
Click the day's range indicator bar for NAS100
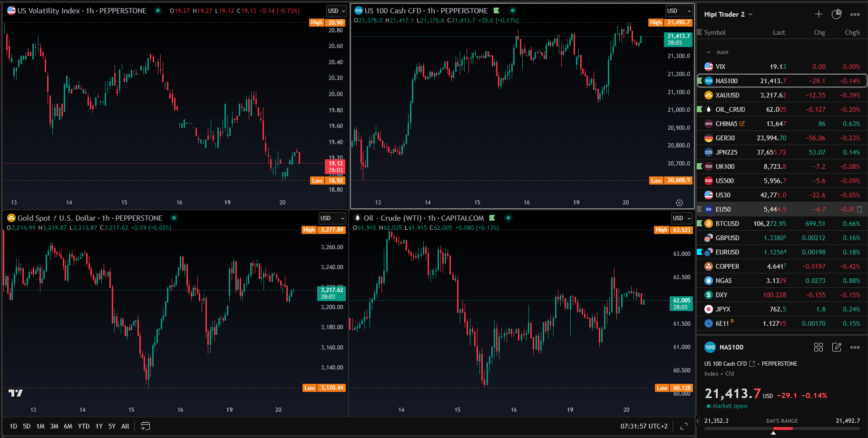point(782,428)
